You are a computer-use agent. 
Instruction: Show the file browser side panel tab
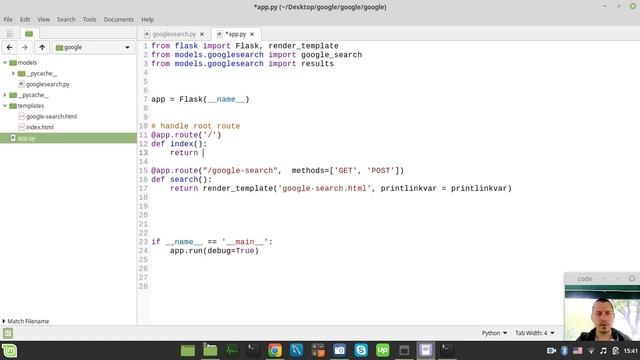pos(29,33)
